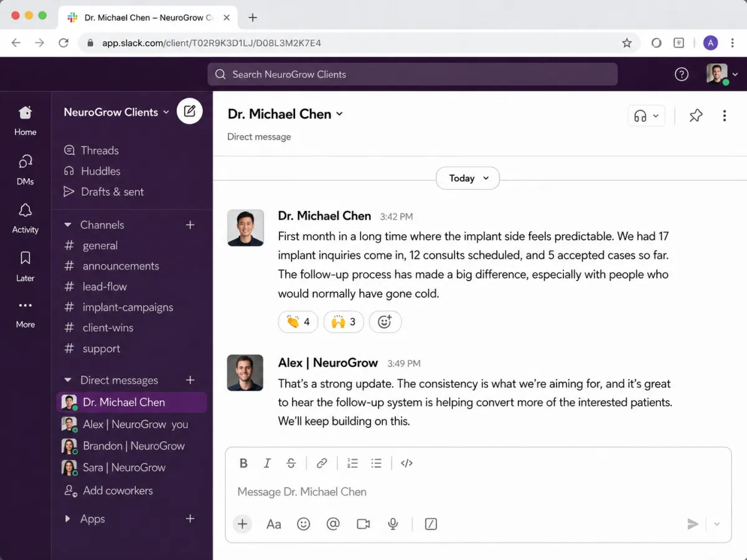Open huddle headphones dropdown
Screen dimensions: 747x560
click(647, 116)
